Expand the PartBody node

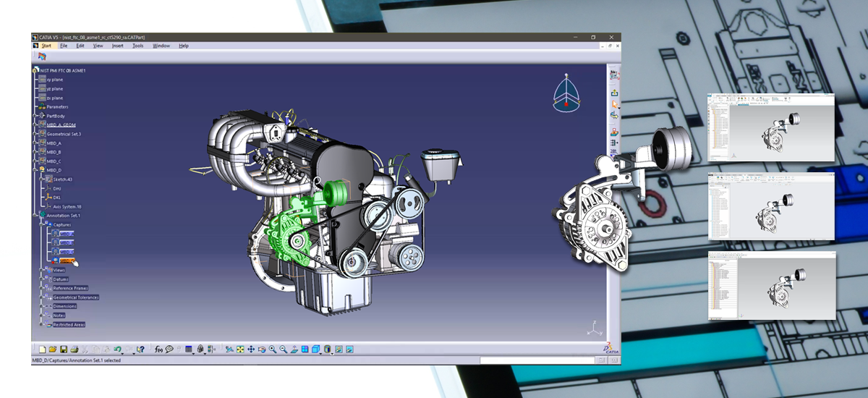[x=36, y=116]
